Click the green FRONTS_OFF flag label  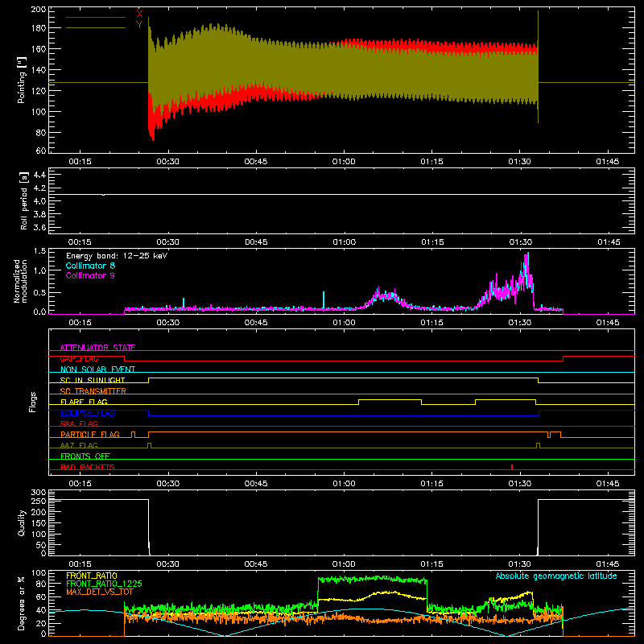(x=85, y=456)
